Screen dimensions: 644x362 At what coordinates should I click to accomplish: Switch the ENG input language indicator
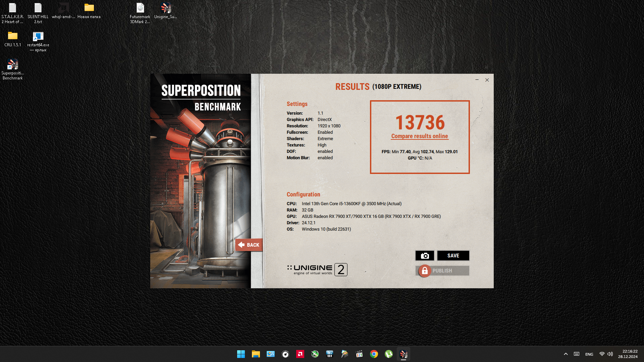pos(589,354)
